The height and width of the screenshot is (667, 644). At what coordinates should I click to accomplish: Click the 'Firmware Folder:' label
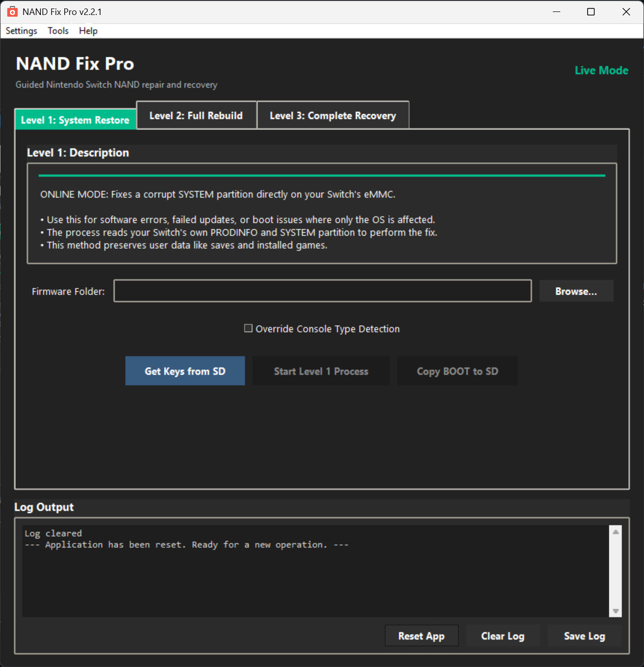(x=68, y=291)
